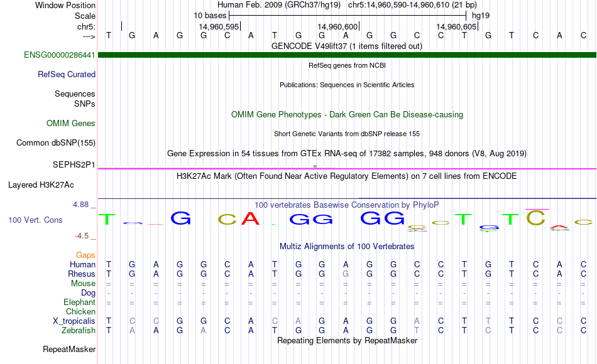Open the Layered H3K27Ac track label
This screenshot has width=597, height=364.
coord(41,185)
